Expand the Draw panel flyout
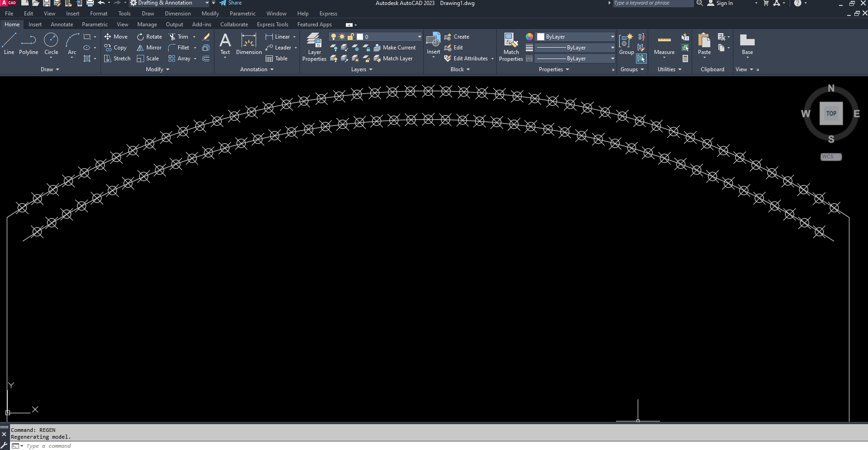The image size is (868, 450). coord(50,69)
